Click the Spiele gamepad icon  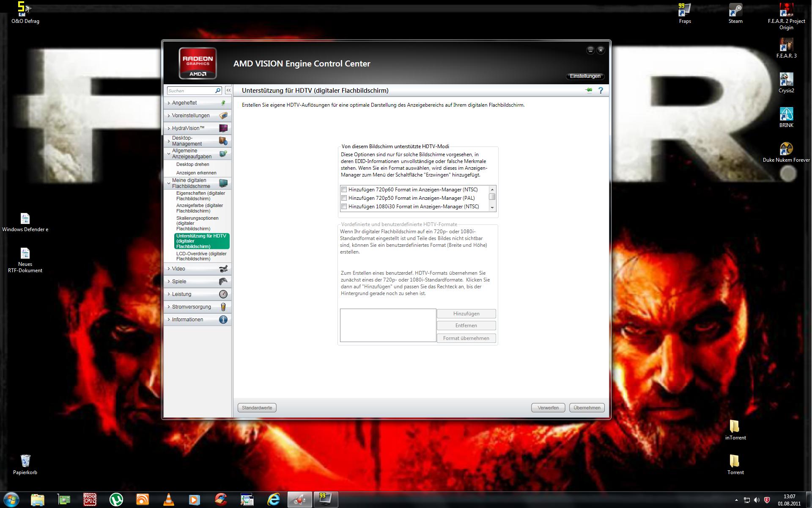coord(223,282)
